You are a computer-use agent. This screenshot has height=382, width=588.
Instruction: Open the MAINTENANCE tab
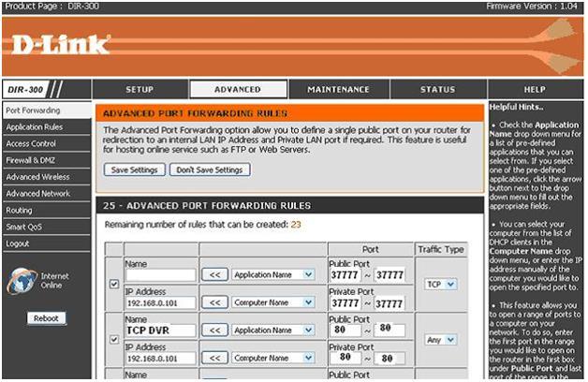338,89
